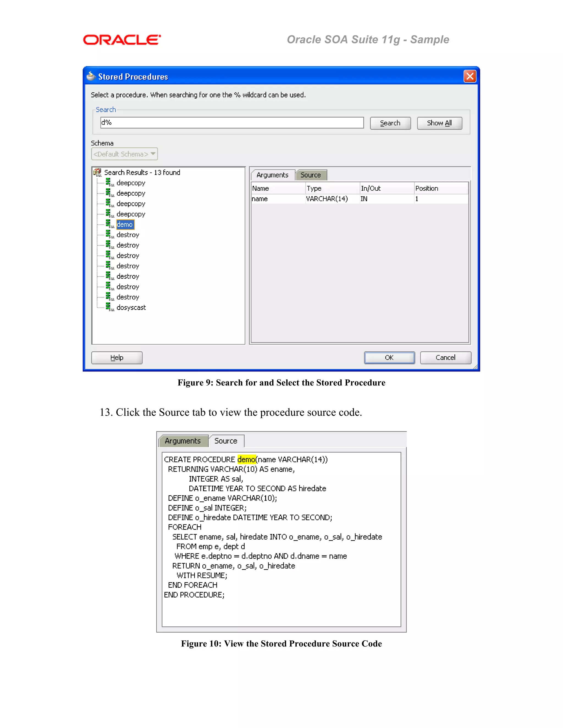563x728 pixels.
Task: Click the Type column header
Action: [333, 188]
